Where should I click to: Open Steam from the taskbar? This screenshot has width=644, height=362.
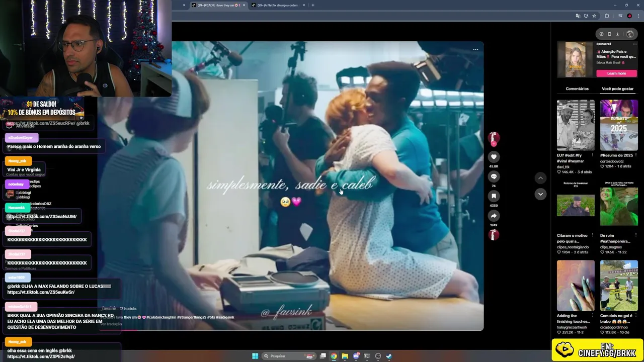pos(389,356)
